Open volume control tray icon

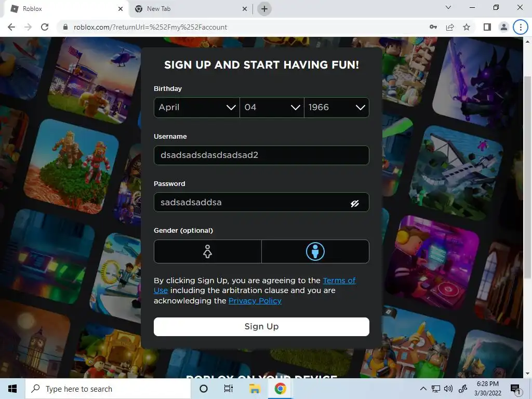pyautogui.click(x=448, y=389)
